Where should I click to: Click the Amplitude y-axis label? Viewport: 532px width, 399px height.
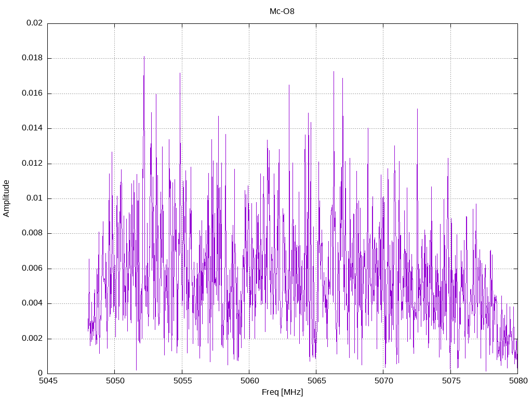click(x=6, y=198)
